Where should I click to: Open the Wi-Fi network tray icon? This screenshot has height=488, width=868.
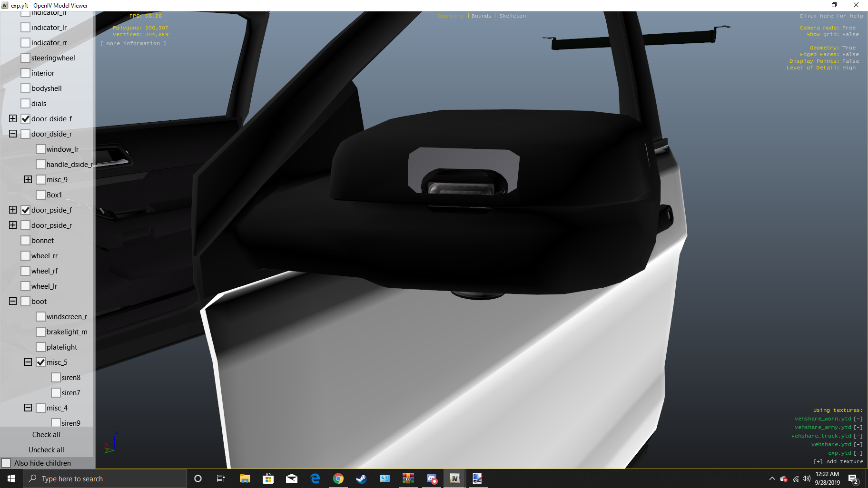795,479
